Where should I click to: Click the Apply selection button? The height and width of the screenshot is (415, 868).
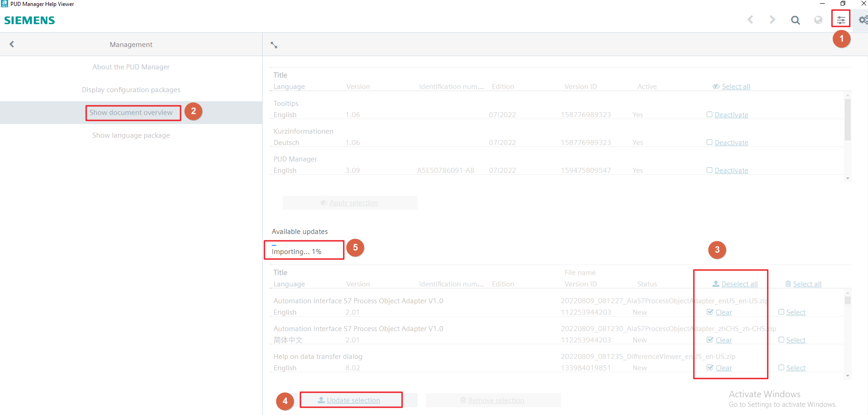click(x=350, y=203)
